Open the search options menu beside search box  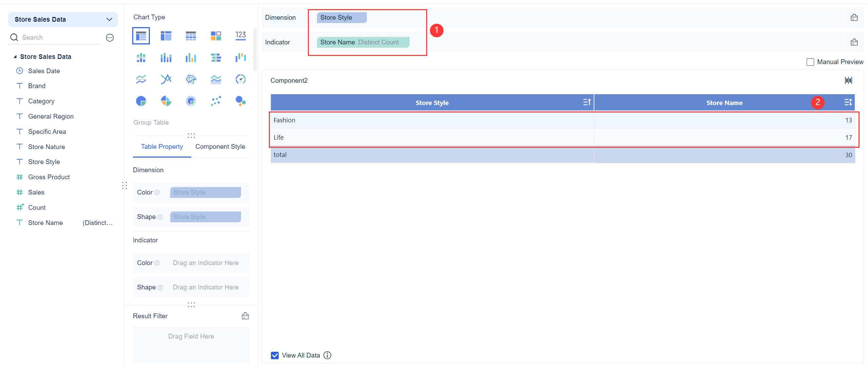[109, 37]
